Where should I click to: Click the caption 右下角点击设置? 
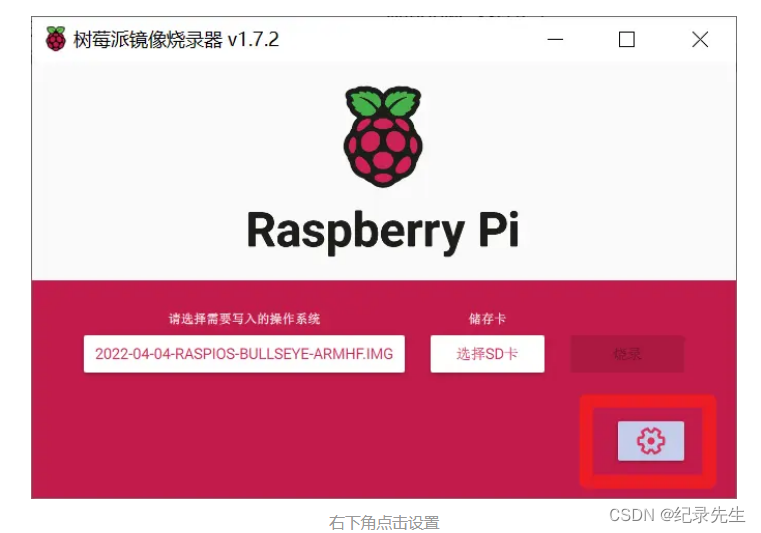(x=384, y=523)
